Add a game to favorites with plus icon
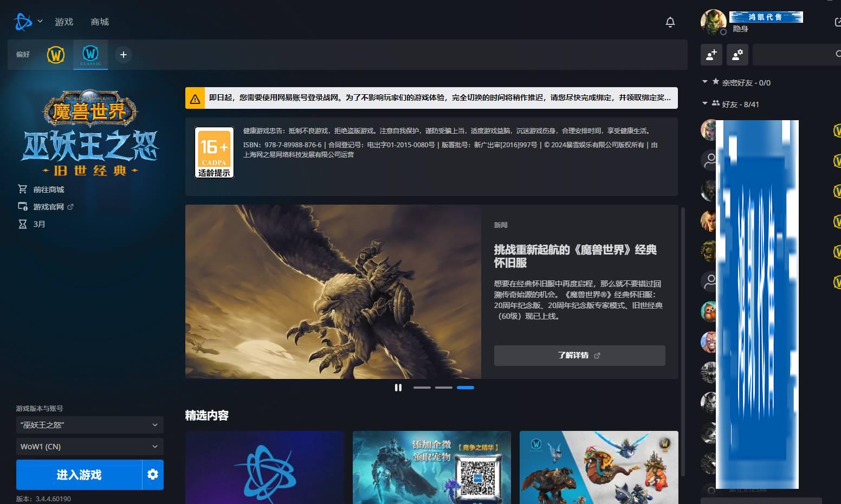This screenshot has height=504, width=841. (x=124, y=55)
